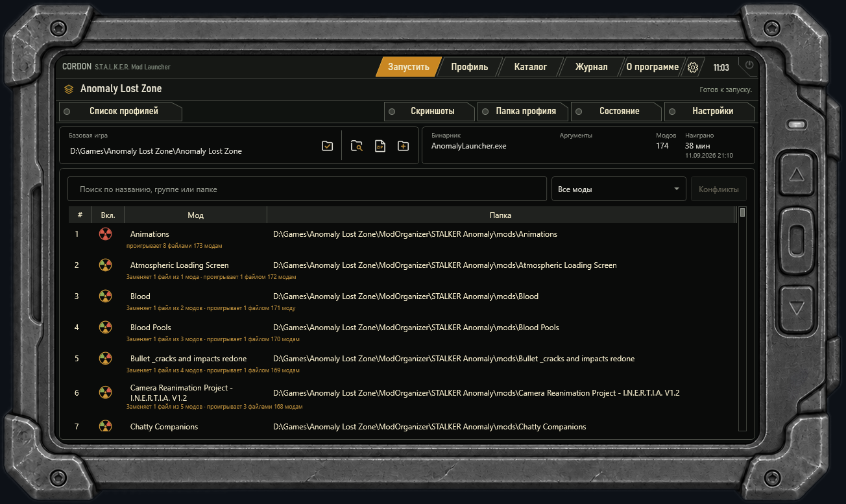
Task: Select Camera Reanimation Project - I.N.E.R.T.I.A. V1.2 name
Action: [182, 392]
